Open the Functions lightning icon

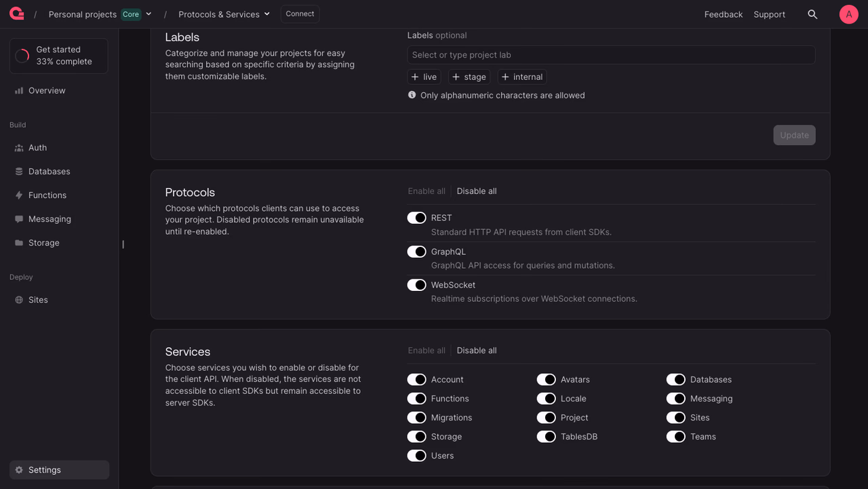coord(19,195)
